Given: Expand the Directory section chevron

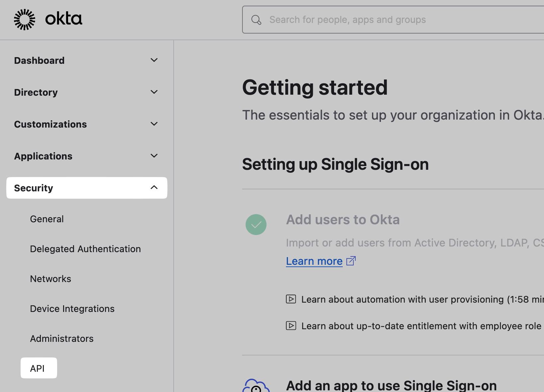Looking at the screenshot, I should click(x=154, y=92).
